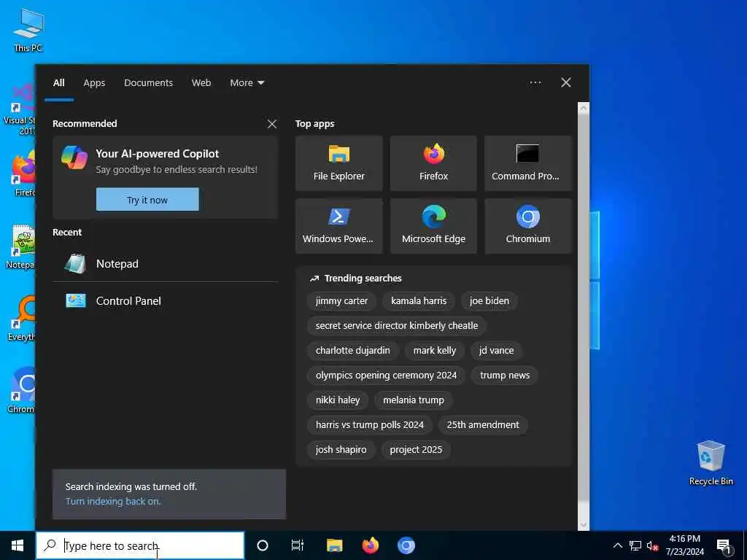Select nikki haley trending chip
The image size is (747, 560).
click(x=338, y=400)
